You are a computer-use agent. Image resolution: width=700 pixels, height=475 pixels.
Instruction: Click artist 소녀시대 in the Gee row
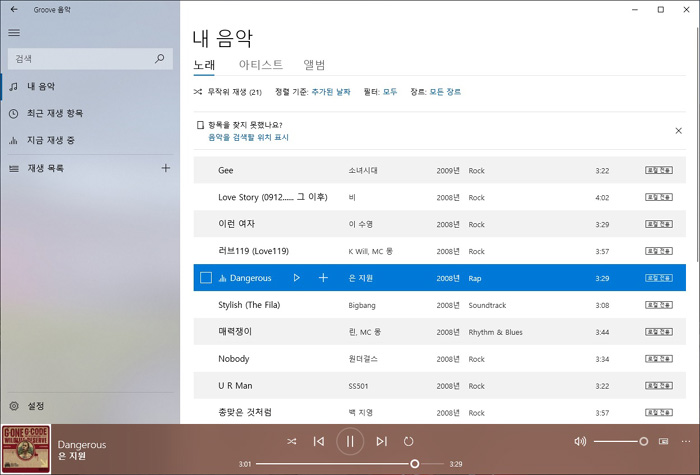click(x=363, y=171)
